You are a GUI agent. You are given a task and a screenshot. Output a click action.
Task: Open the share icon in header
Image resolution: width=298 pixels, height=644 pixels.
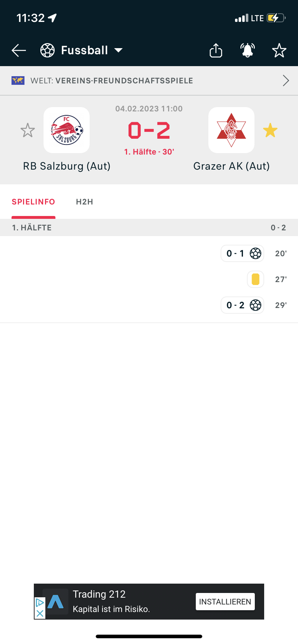click(x=216, y=50)
